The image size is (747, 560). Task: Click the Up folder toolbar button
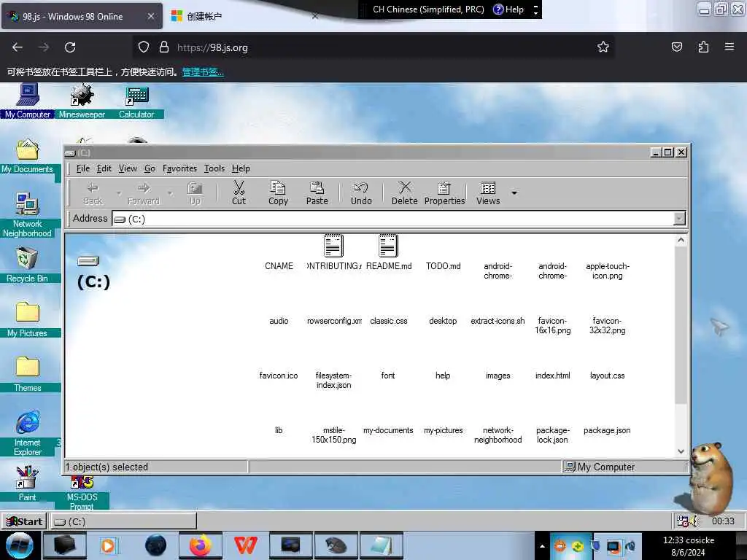pos(195,192)
